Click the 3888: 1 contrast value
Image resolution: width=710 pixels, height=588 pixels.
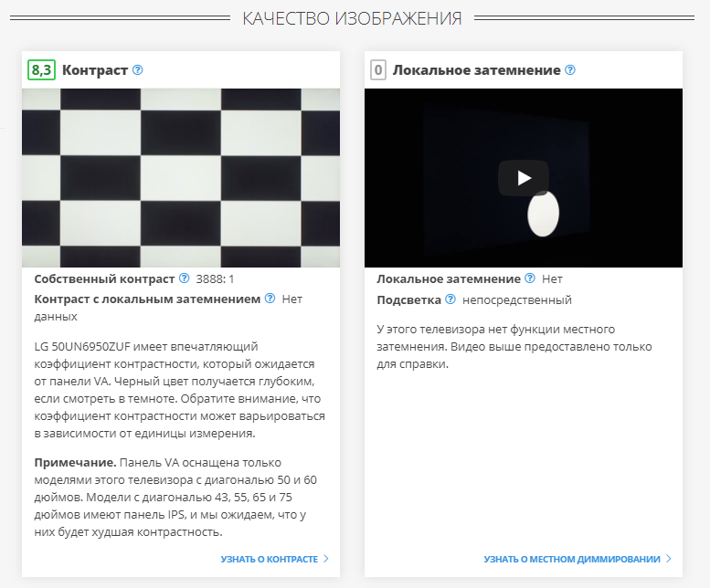[x=217, y=278]
